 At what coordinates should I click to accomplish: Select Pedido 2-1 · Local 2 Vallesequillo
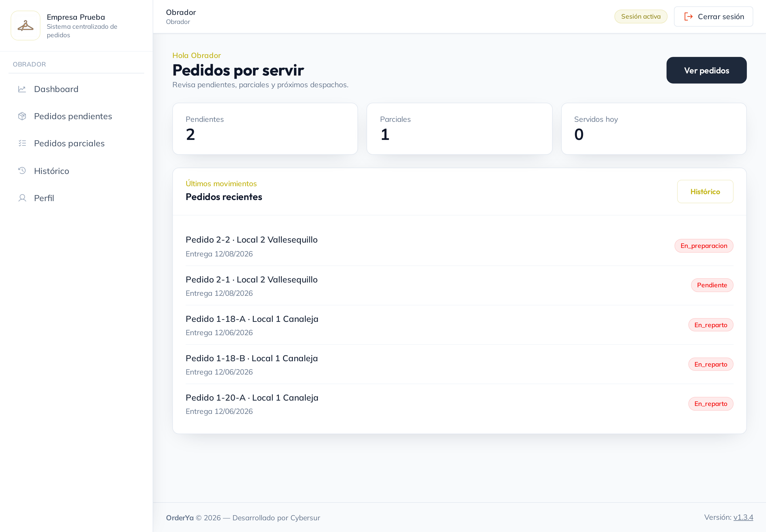(x=251, y=279)
